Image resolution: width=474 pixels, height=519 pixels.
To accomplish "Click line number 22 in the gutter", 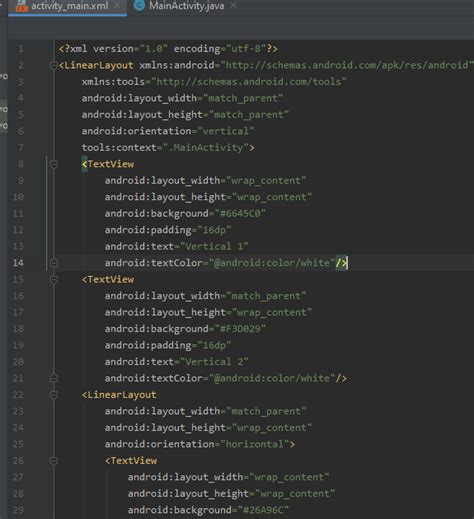I will tap(18, 395).
